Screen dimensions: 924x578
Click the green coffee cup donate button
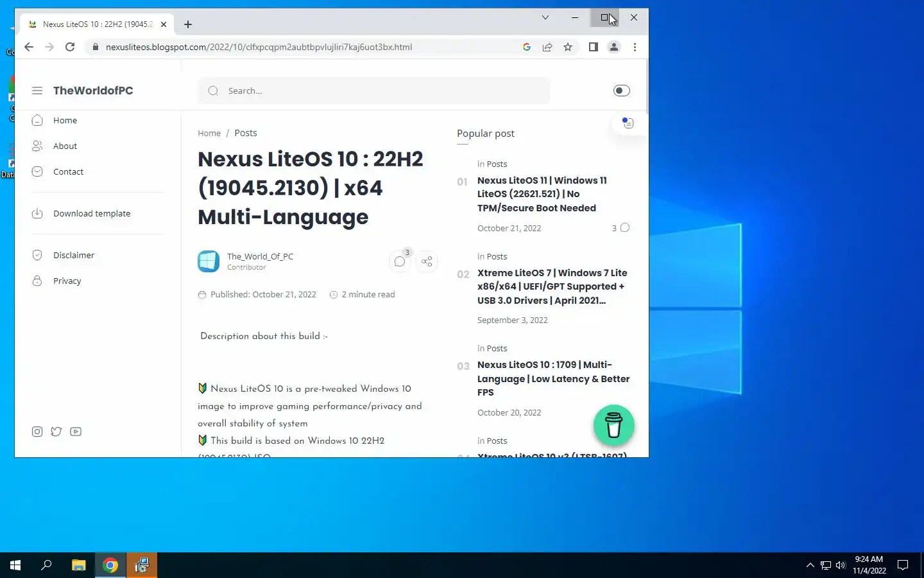click(614, 425)
